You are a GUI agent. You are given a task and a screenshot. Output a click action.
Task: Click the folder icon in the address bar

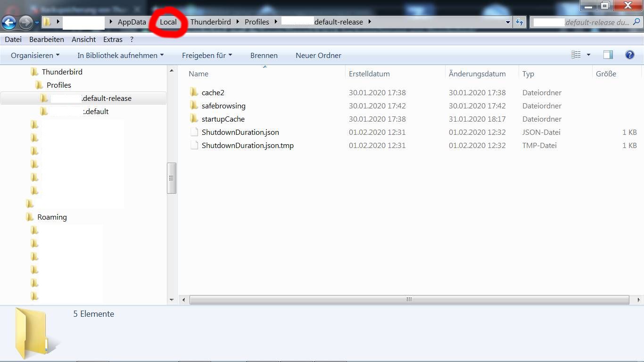point(47,22)
